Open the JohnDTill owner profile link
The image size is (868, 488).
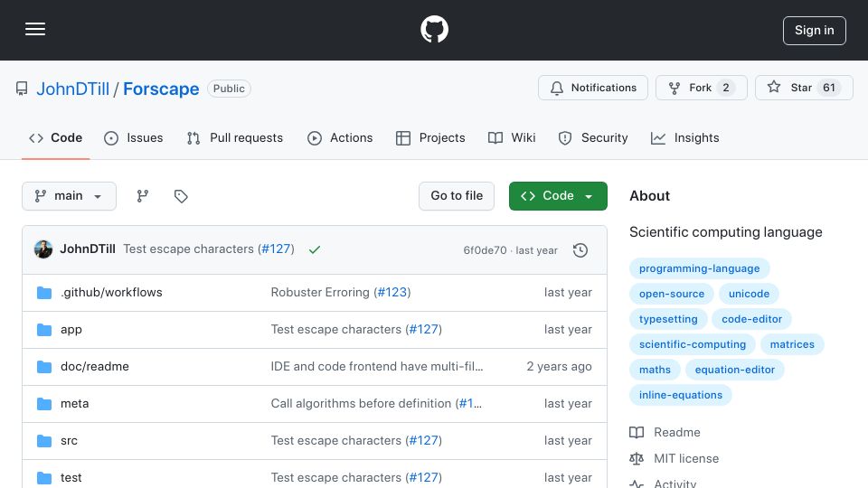pyautogui.click(x=73, y=89)
